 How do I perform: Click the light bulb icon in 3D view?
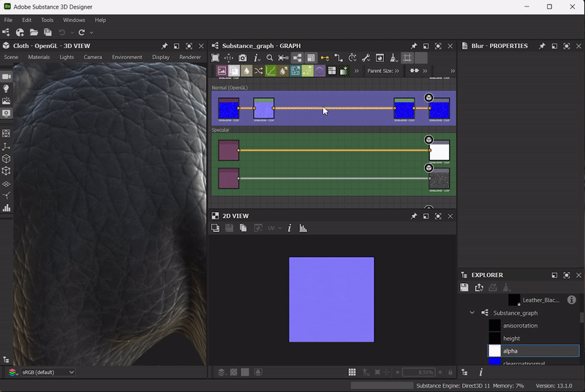pyautogui.click(x=7, y=88)
